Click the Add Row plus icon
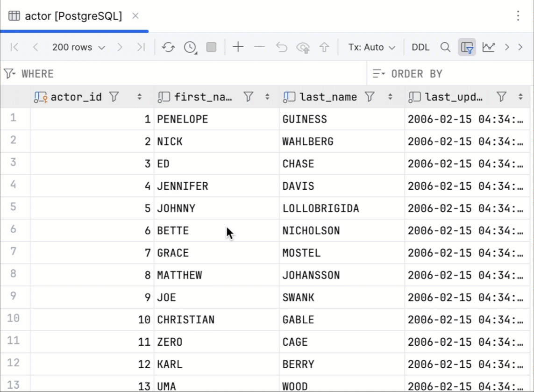 (238, 47)
